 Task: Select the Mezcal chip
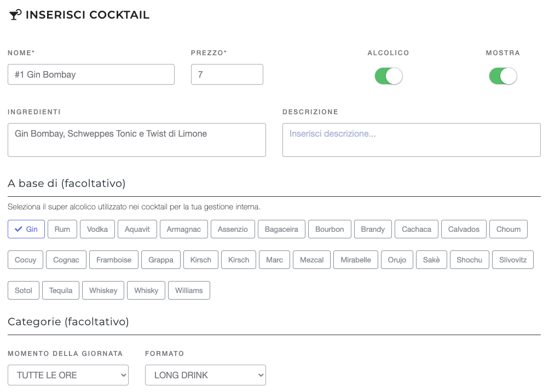pyautogui.click(x=311, y=260)
